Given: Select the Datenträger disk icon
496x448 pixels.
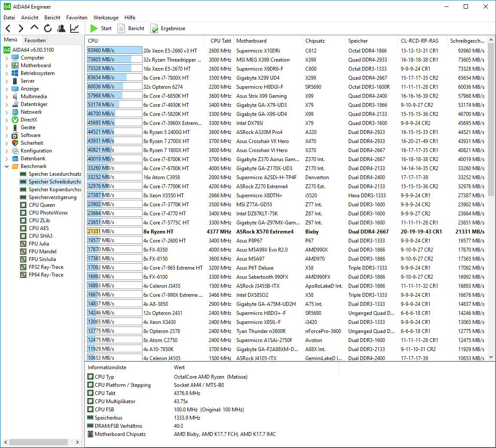Looking at the screenshot, I should pyautogui.click(x=15, y=104).
